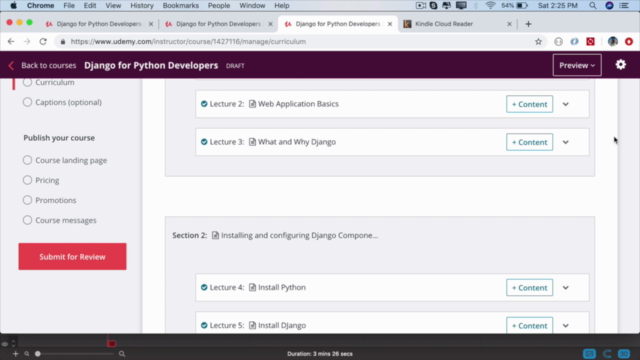640x360 pixels.
Task: Click the Lecture 4 green check icon
Action: click(x=204, y=287)
